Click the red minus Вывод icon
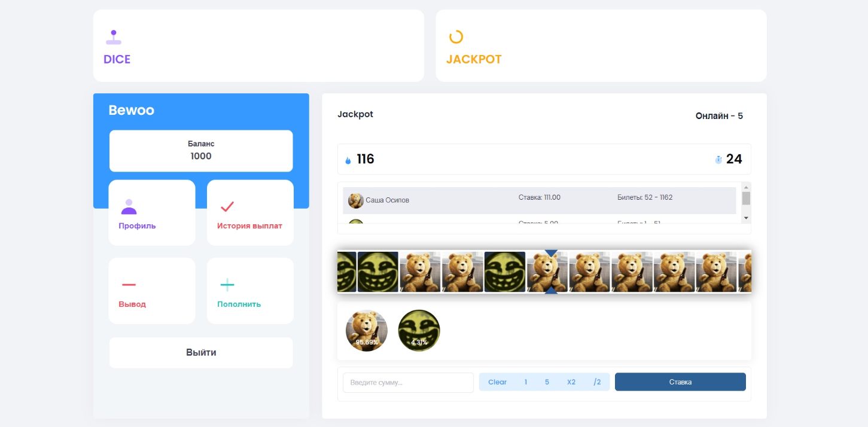 [x=129, y=285]
